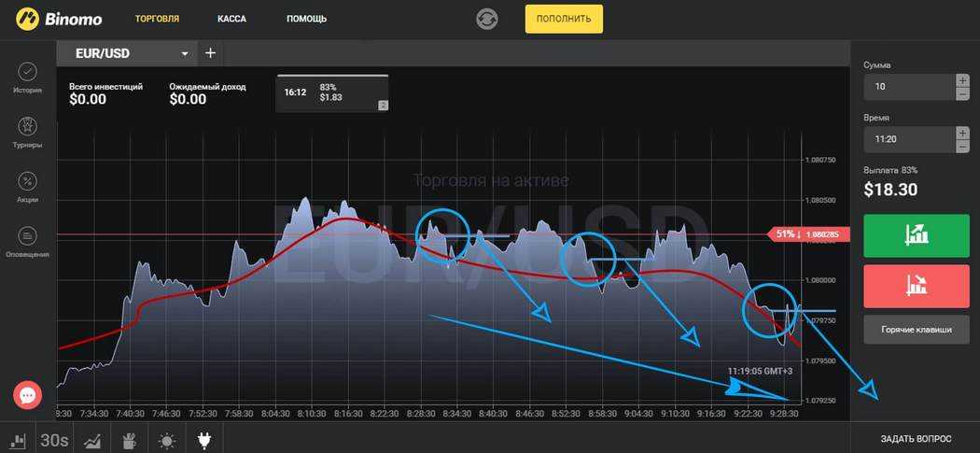Screen dimensions: 980x453
Task: Open the Акции (Promotions) percent icon
Action: [27, 180]
